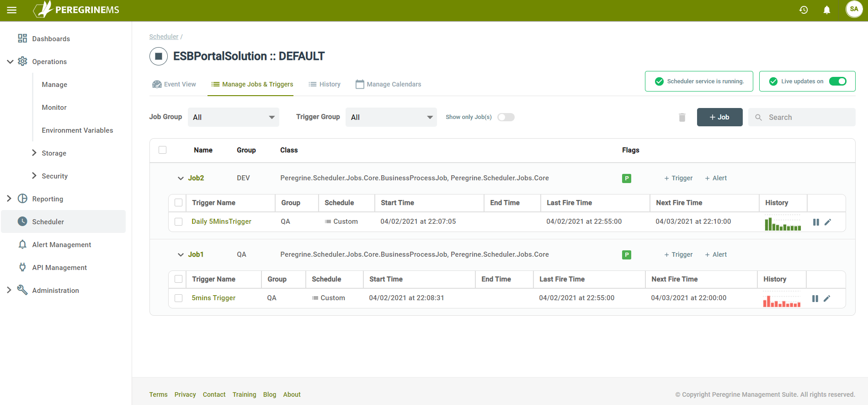This screenshot has height=405, width=868.
Task: Click in the Search field
Action: coord(802,117)
